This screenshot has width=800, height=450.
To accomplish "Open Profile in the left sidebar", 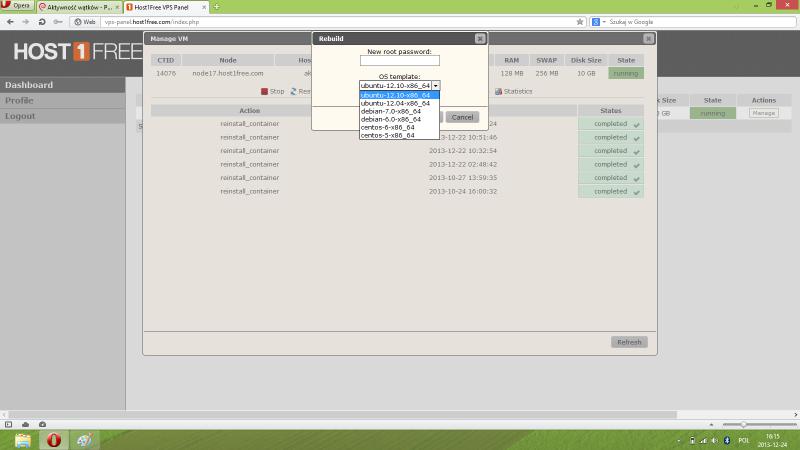I will pos(19,101).
